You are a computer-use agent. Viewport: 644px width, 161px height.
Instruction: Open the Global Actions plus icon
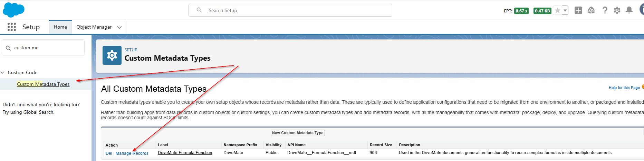[578, 10]
